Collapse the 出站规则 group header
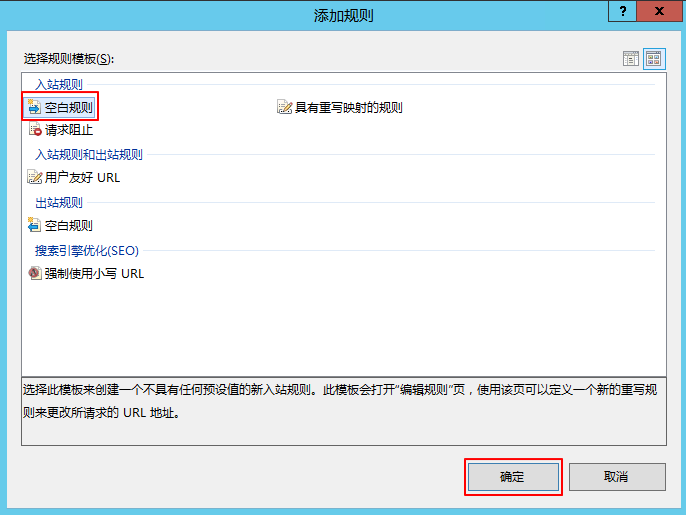This screenshot has height=515, width=686. coord(59,202)
